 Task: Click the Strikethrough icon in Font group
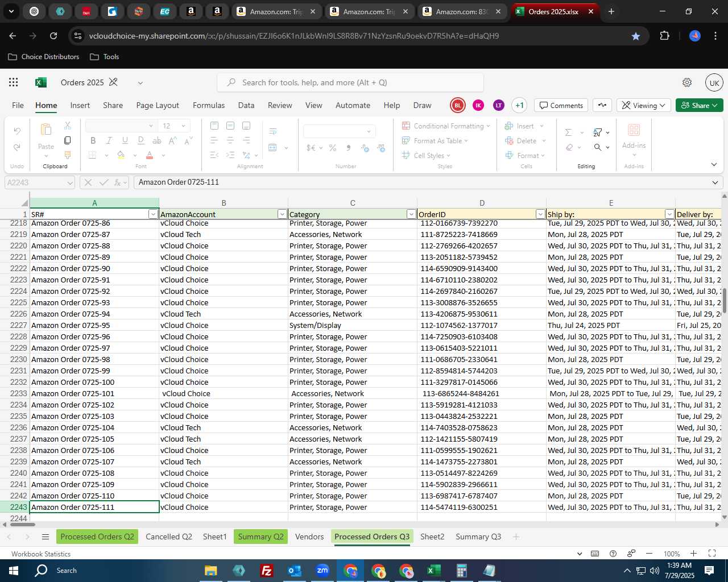coord(157,140)
